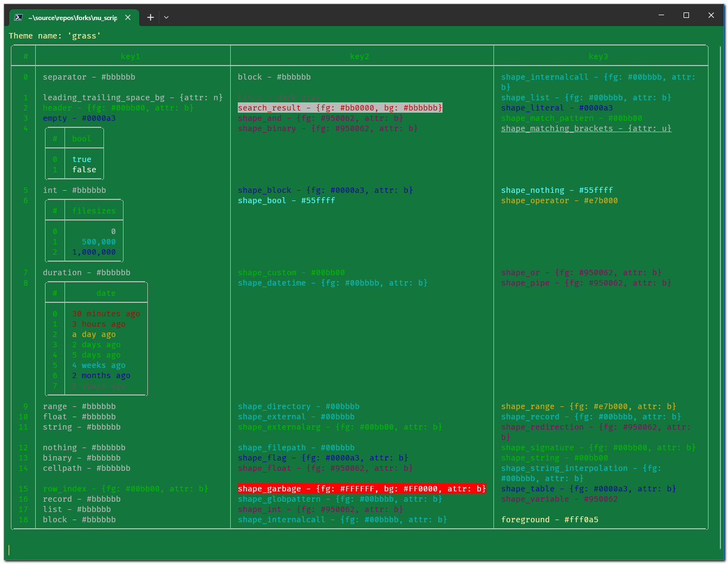Screen dimensions: 728x564
Task: Minimize the terminal window
Action: click(661, 15)
